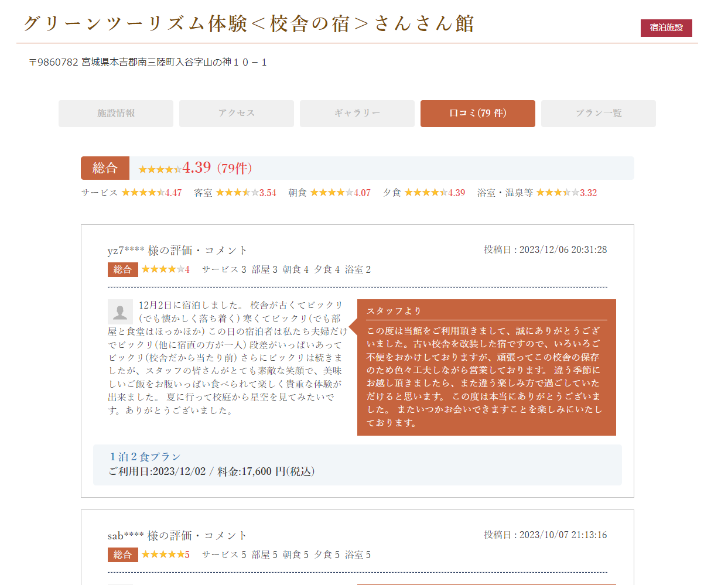Click the ご利用日:2023/12/02 price line
Image resolution: width=728 pixels, height=585 pixels.
coord(211,471)
